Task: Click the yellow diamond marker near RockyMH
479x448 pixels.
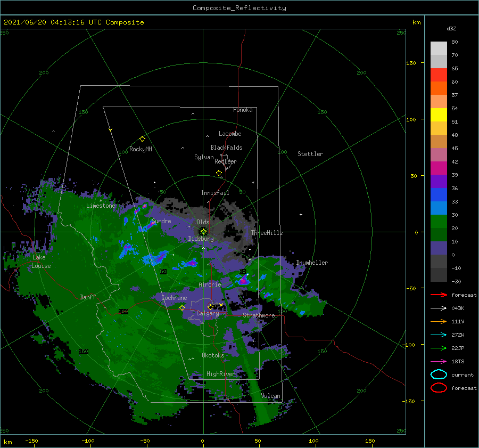Action: point(142,139)
